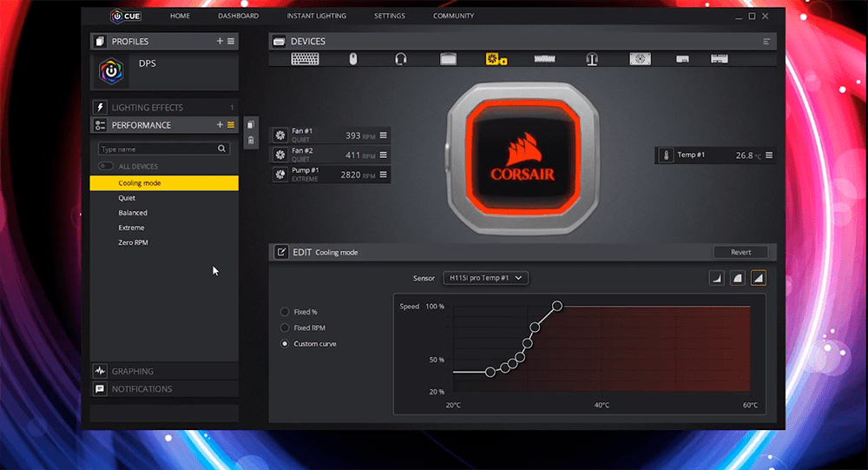This screenshot has width=868, height=470.
Task: Click the Fan #1 393 RPM reading
Action: [x=360, y=136]
